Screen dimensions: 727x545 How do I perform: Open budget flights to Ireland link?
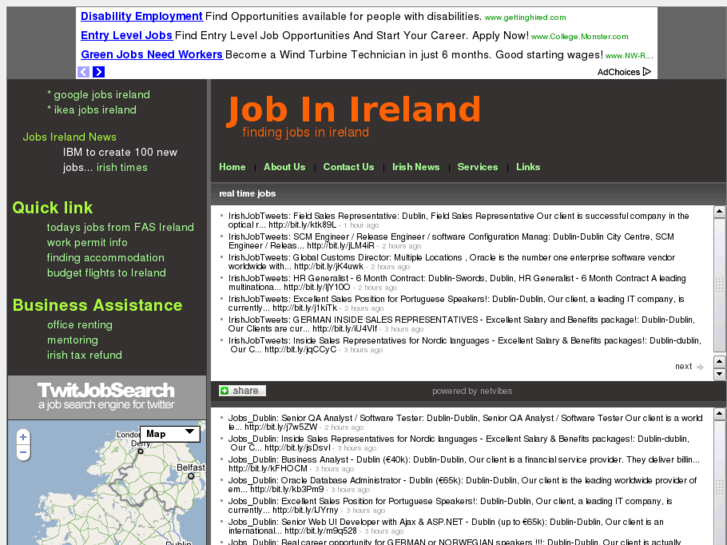coord(107,273)
